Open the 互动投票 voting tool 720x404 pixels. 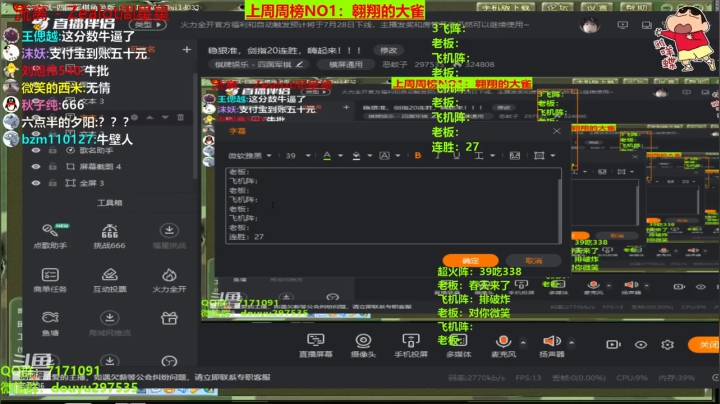coord(109,280)
